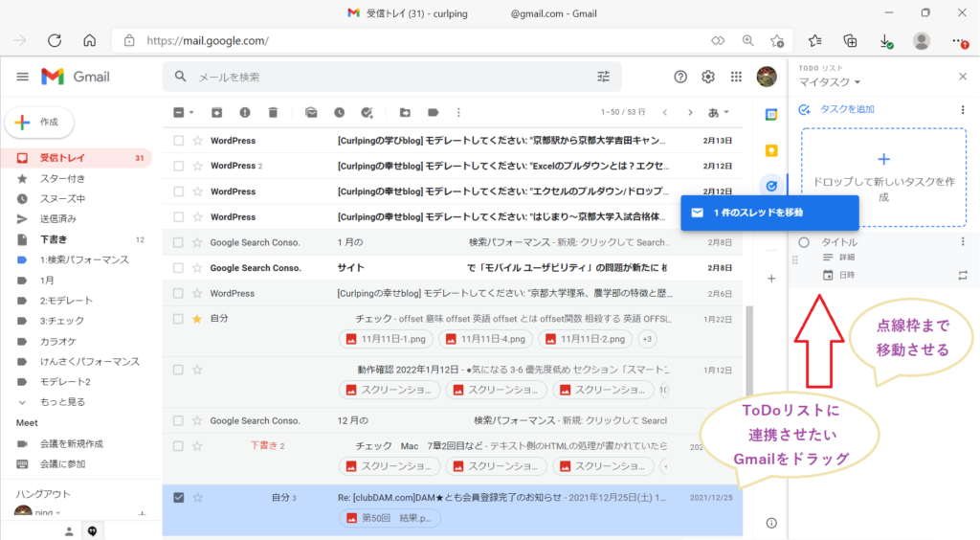Open the Google account avatar

point(767,77)
